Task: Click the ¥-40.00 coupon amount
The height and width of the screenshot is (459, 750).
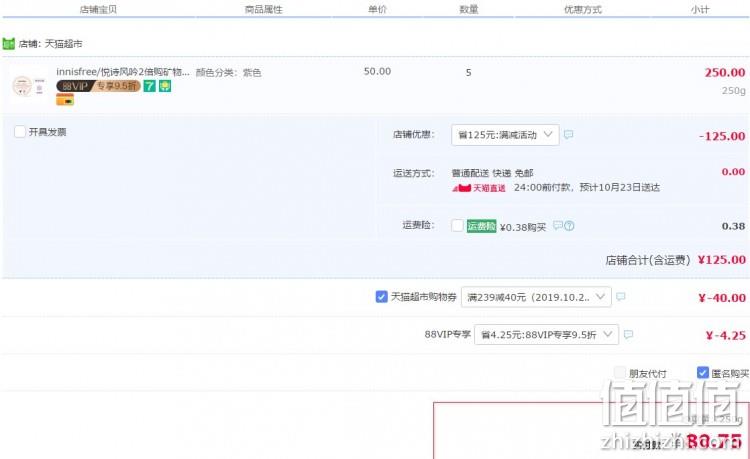Action: coord(722,298)
